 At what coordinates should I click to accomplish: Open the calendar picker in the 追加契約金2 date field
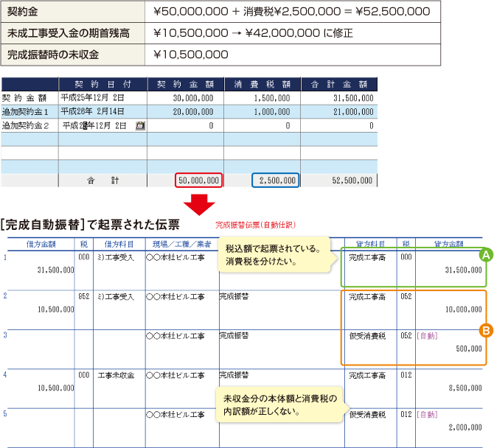(141, 125)
